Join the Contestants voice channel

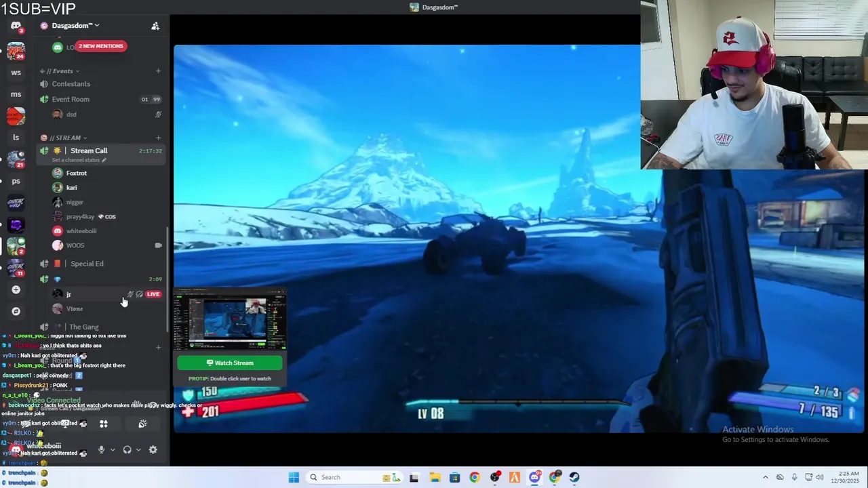point(100,84)
